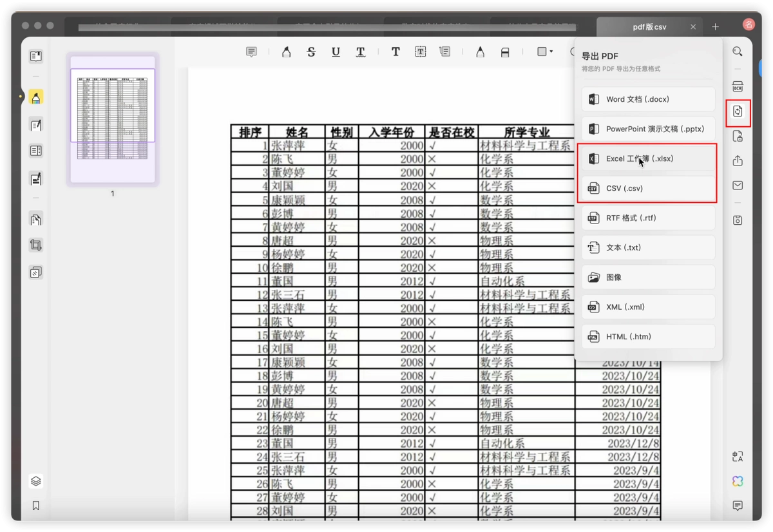
Task: Switch to Edit PDF mode in left sidebar
Action: click(36, 125)
